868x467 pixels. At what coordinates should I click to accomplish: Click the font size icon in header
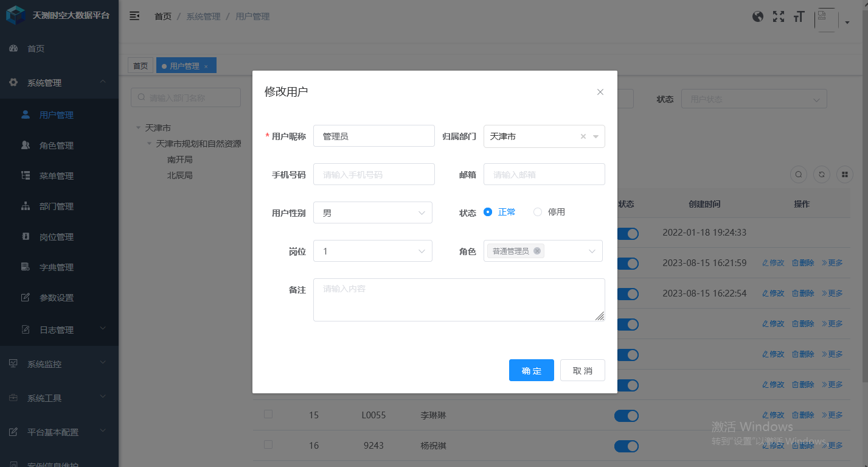pyautogui.click(x=799, y=16)
